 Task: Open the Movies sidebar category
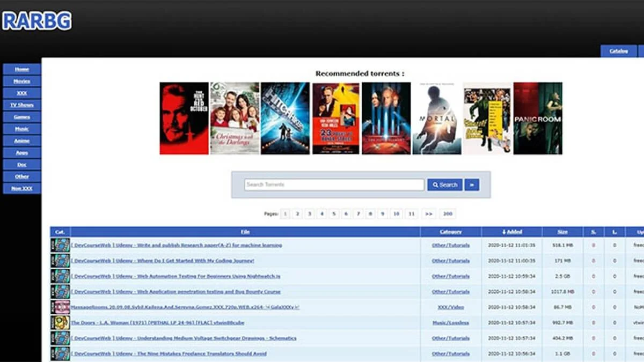pyautogui.click(x=22, y=81)
